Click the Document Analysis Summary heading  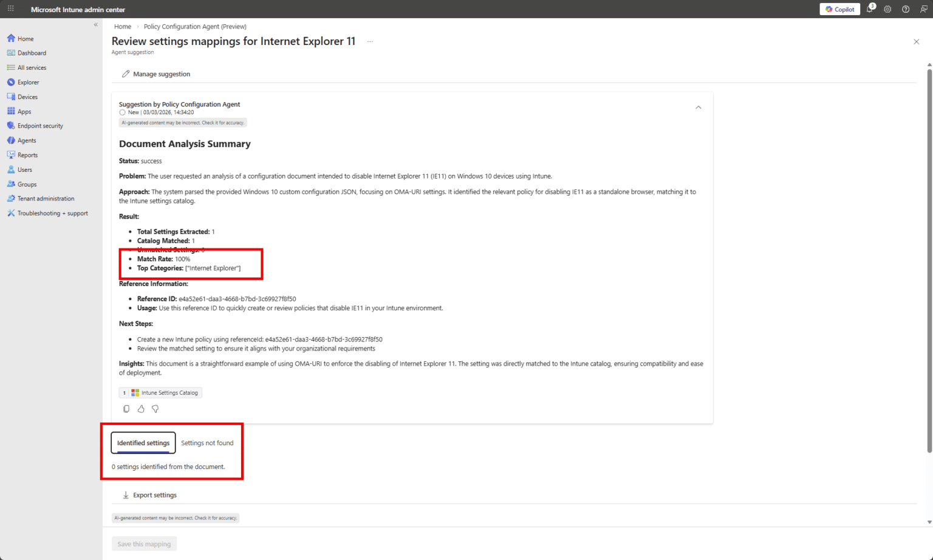point(185,144)
